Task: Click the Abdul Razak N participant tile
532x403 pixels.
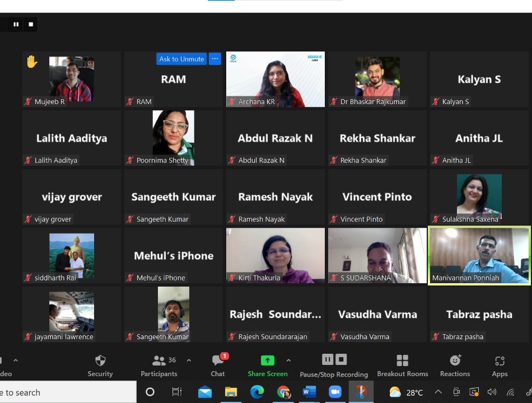Action: pyautogui.click(x=276, y=138)
